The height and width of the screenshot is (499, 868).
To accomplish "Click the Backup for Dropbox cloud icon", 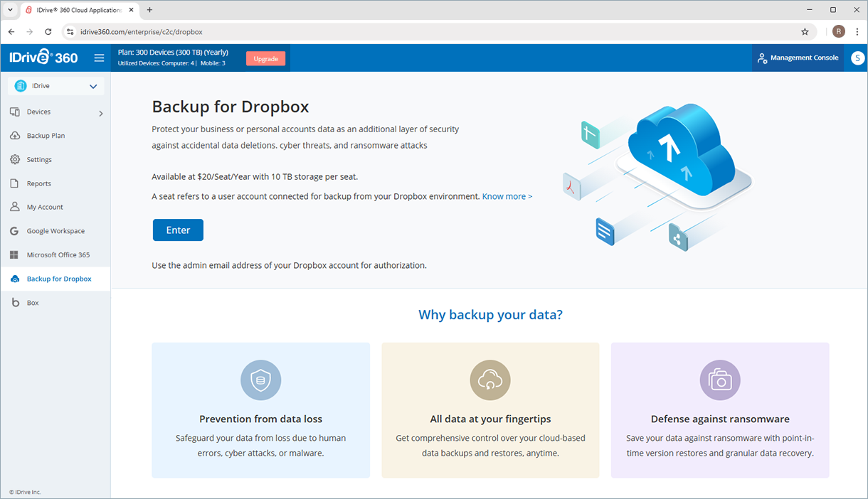I will point(15,279).
